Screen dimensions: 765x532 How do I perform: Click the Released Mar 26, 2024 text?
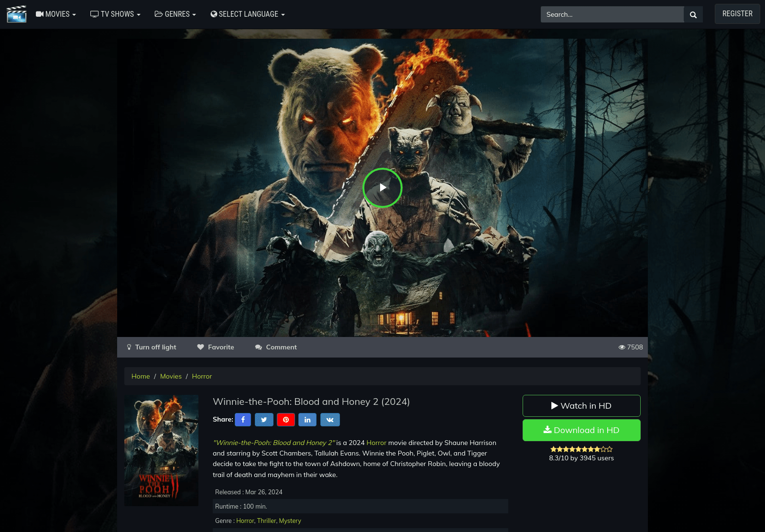pos(249,492)
